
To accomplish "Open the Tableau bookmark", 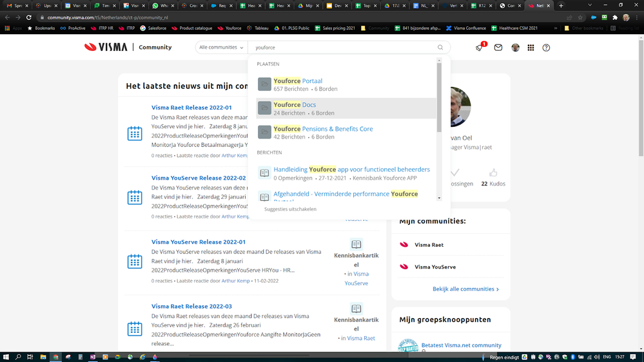I will pos(257,28).
